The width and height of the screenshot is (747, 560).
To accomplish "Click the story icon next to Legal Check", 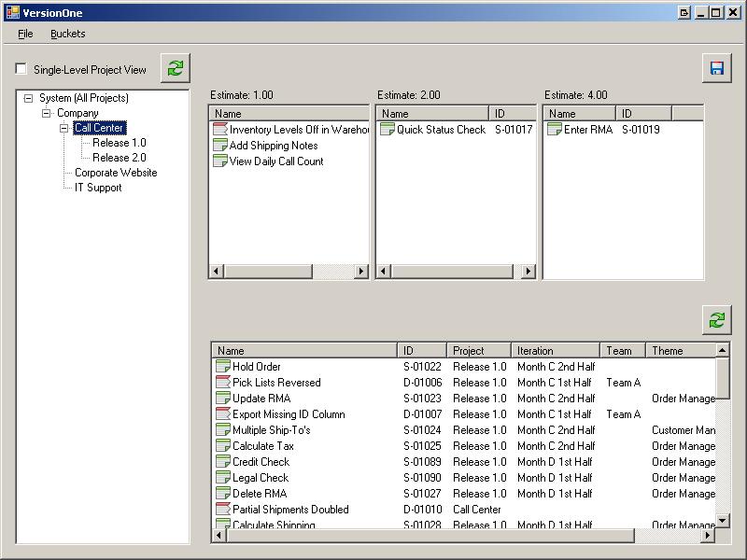I will pos(223,477).
